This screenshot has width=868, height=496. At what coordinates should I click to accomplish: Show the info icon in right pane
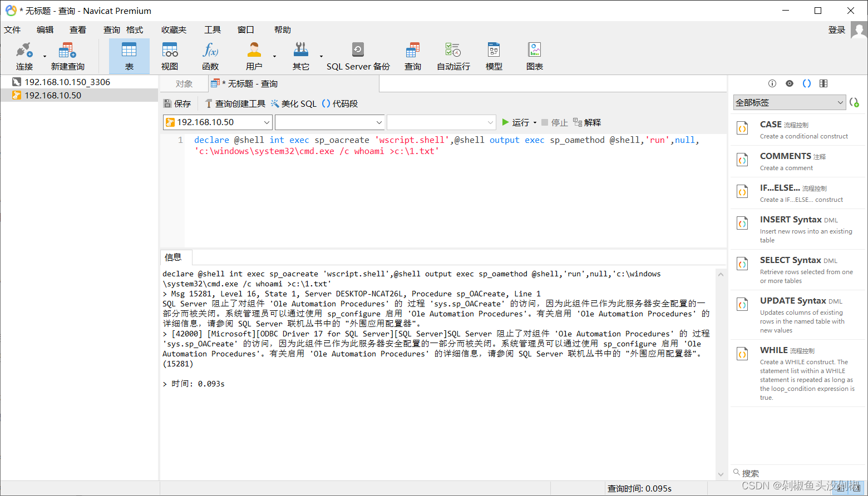coord(772,83)
